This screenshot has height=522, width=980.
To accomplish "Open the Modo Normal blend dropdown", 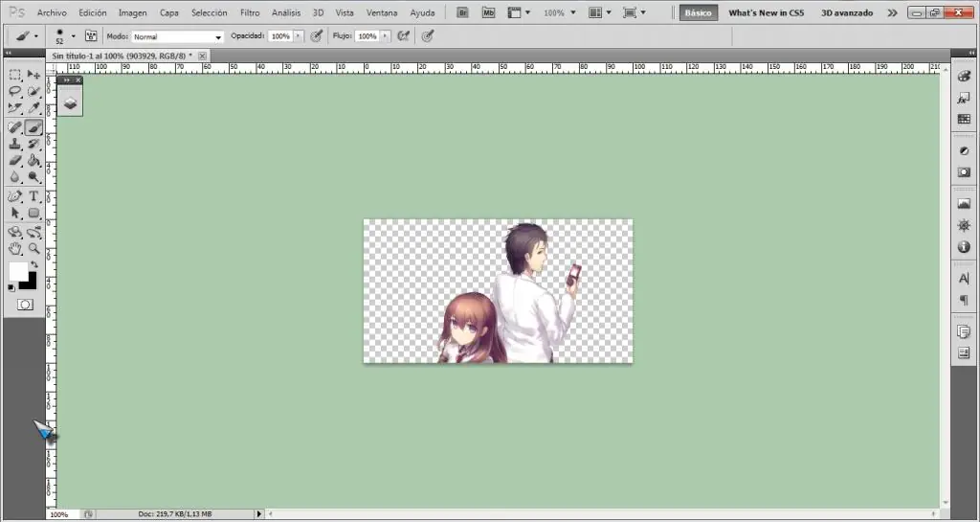I will tap(177, 37).
